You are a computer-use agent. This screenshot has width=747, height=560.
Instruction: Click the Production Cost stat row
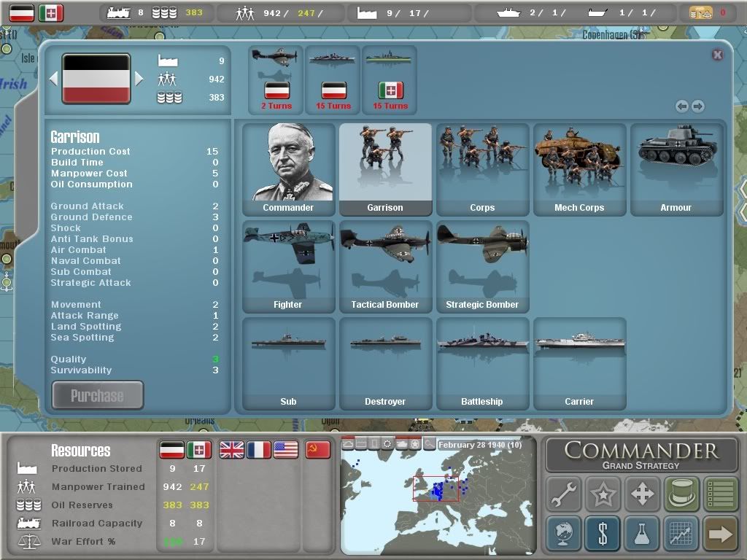coord(135,152)
